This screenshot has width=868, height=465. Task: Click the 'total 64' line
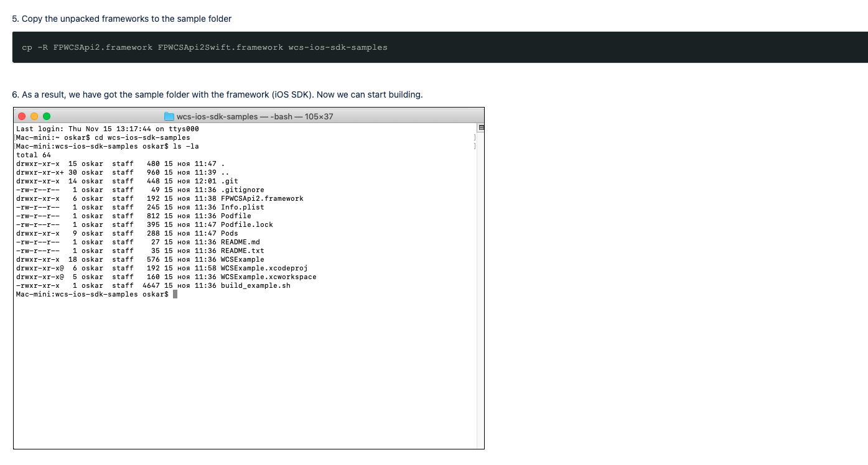(x=34, y=155)
